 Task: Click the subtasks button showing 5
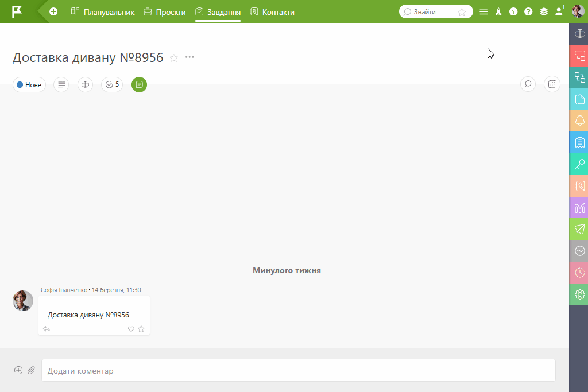coord(112,85)
